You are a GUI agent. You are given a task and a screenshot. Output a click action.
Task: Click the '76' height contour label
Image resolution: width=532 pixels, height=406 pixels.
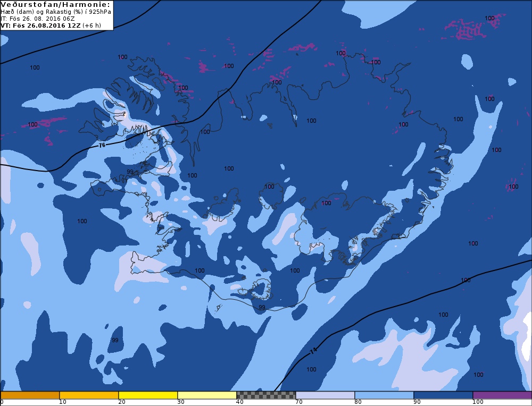coord(102,145)
